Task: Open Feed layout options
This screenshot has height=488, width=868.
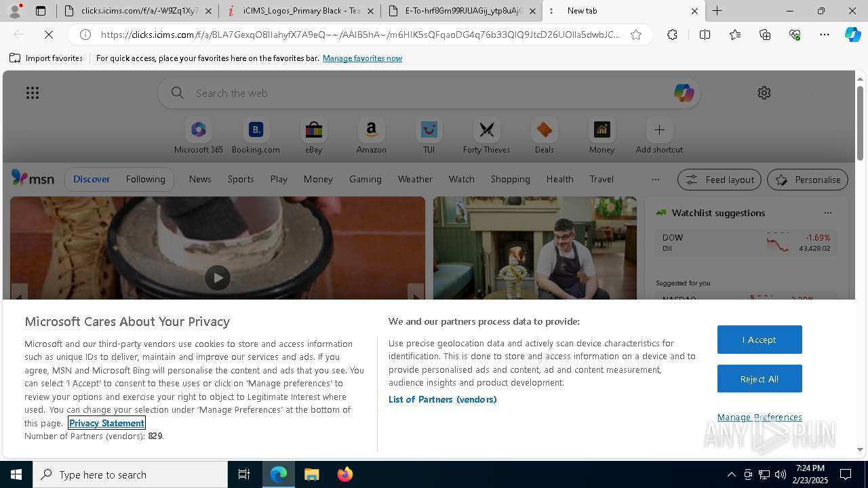Action: point(719,180)
